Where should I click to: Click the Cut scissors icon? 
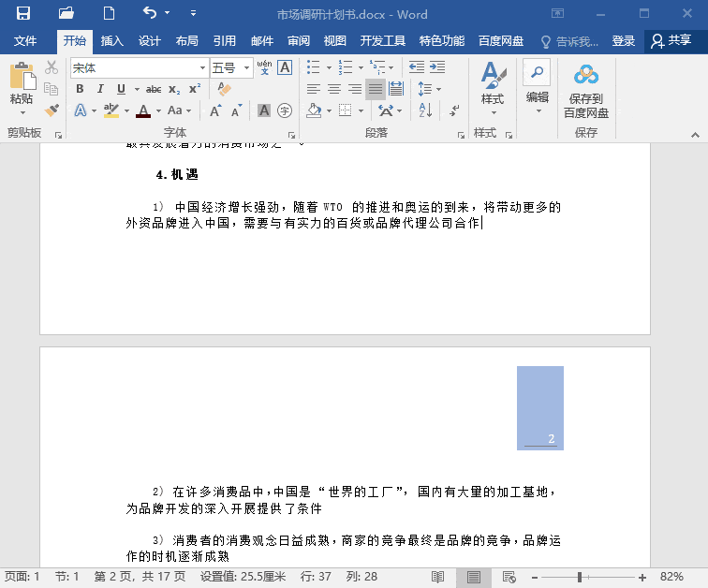pos(52,67)
